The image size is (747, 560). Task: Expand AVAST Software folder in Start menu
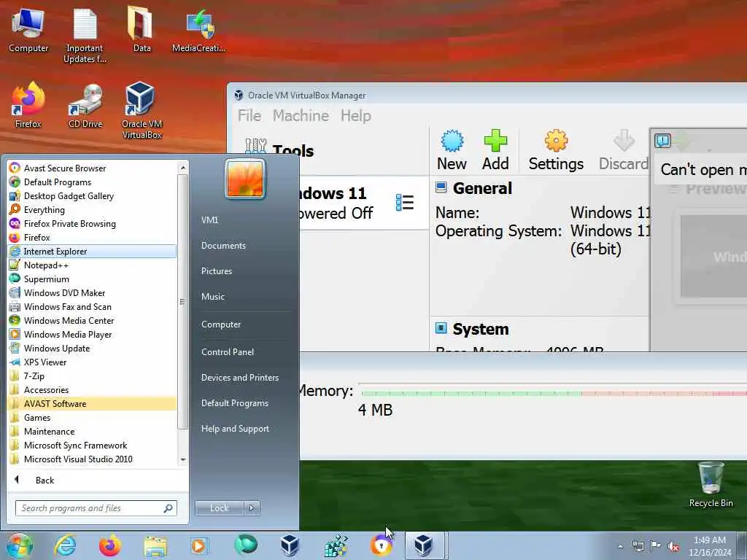(x=91, y=404)
